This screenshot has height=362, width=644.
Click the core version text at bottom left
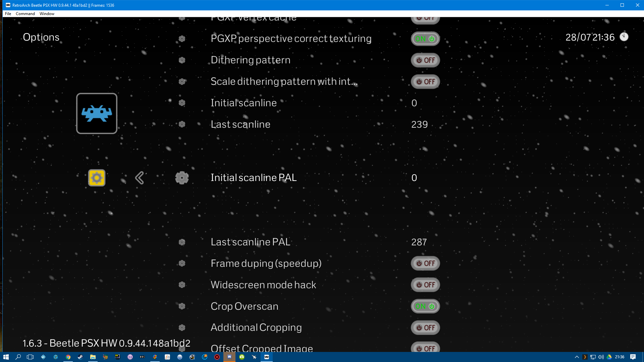point(106,343)
